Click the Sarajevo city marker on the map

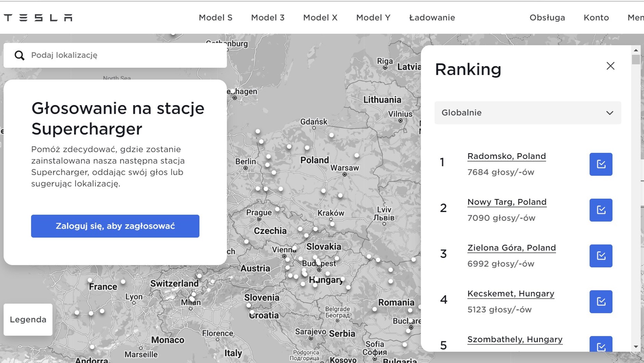tap(311, 338)
